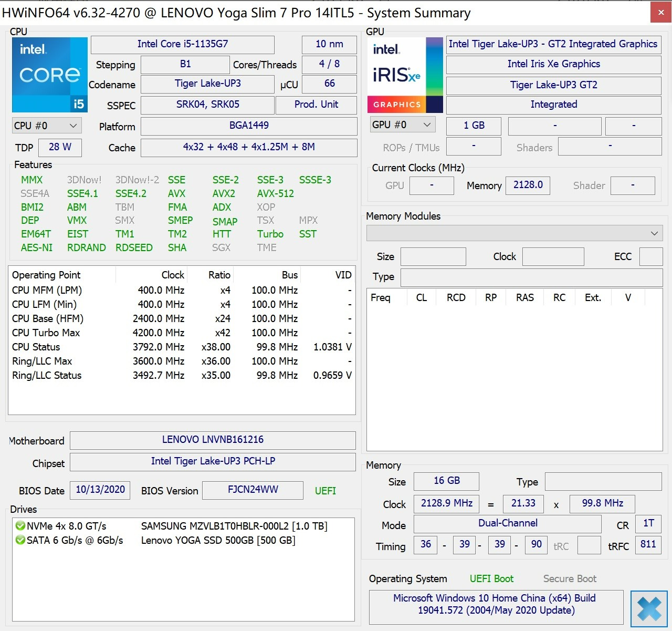
Task: Select the CPU Turbo Max row
Action: 182,333
